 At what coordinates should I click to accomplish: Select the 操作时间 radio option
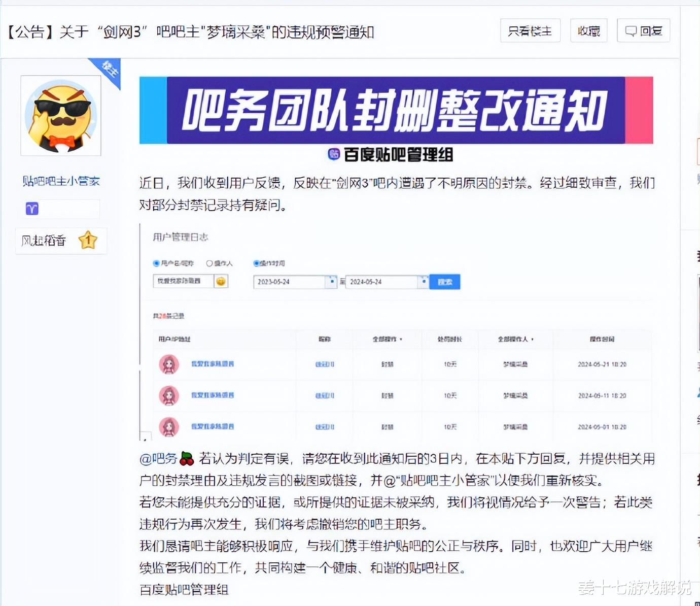[256, 263]
